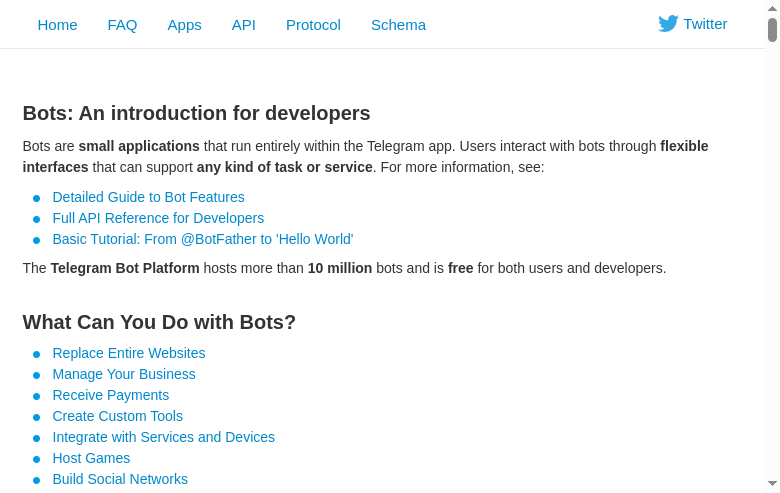Go to the FAQ page
Viewport: 780px width, 493px height.
122,25
